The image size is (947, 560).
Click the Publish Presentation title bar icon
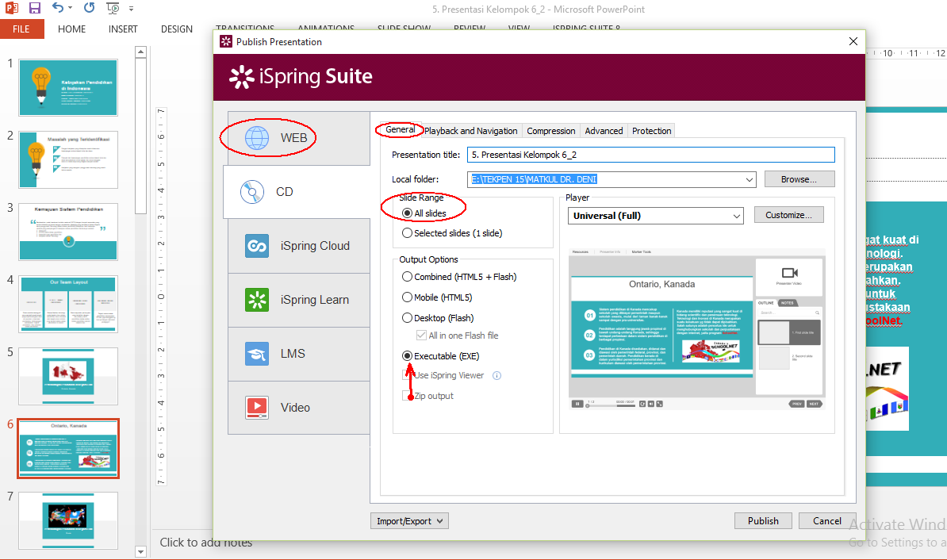[x=226, y=42]
